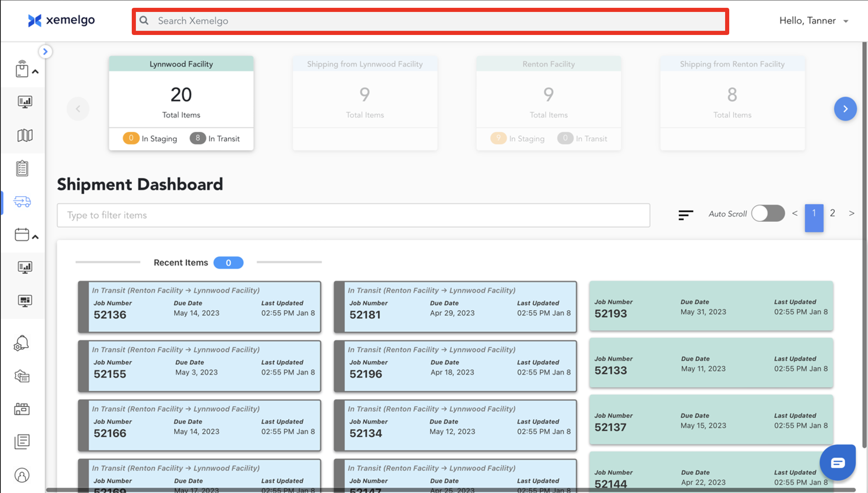Collapse the tracking section caret
Image resolution: width=868 pixels, height=493 pixels.
point(36,72)
